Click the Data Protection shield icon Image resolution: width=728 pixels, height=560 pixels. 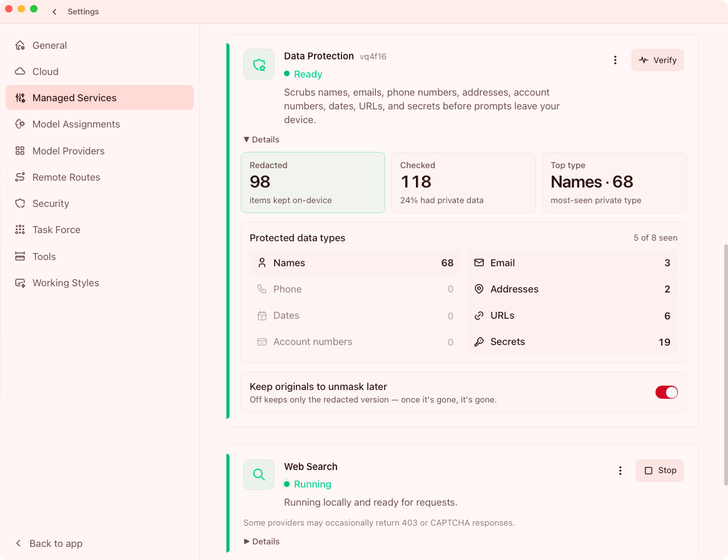[x=259, y=64]
